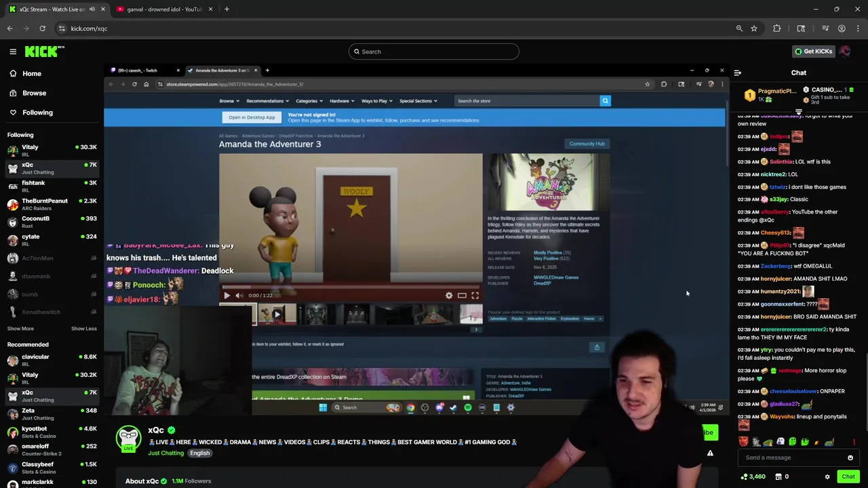Open omareloff recommended channel
868x488 pixels.
52,449
